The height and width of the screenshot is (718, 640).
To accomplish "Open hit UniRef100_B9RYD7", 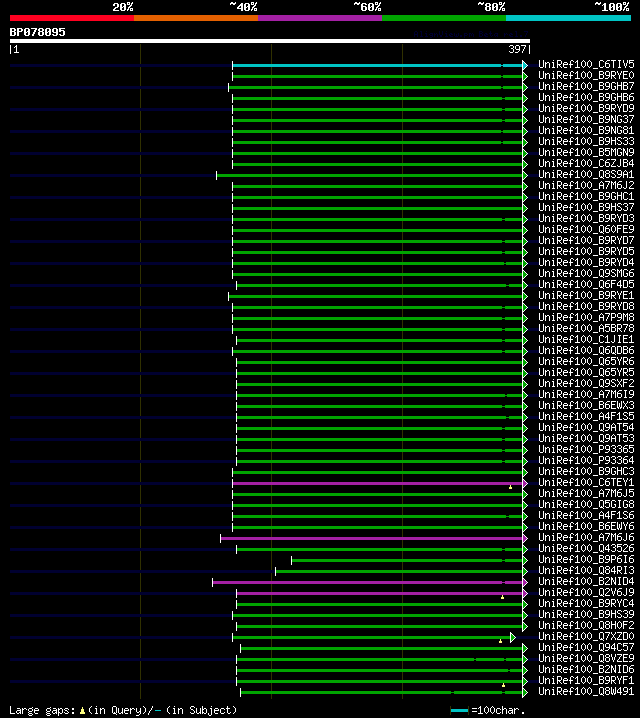I will [x=586, y=240].
